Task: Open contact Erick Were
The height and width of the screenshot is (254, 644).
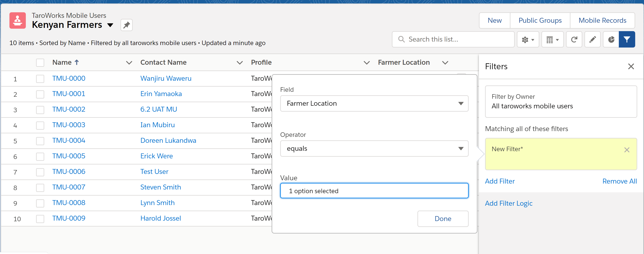Action: pos(156,156)
